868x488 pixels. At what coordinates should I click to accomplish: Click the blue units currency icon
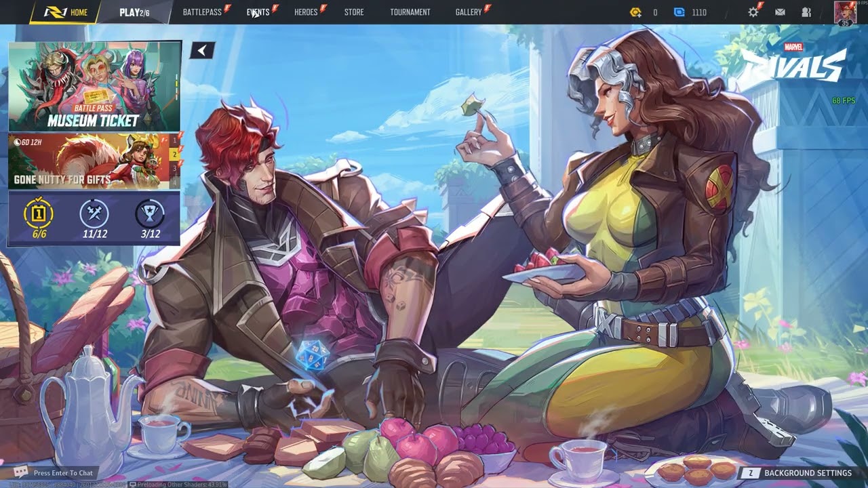tap(679, 12)
